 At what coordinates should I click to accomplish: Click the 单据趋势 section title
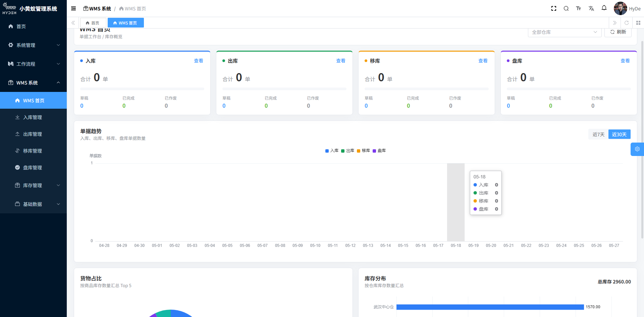pos(91,131)
